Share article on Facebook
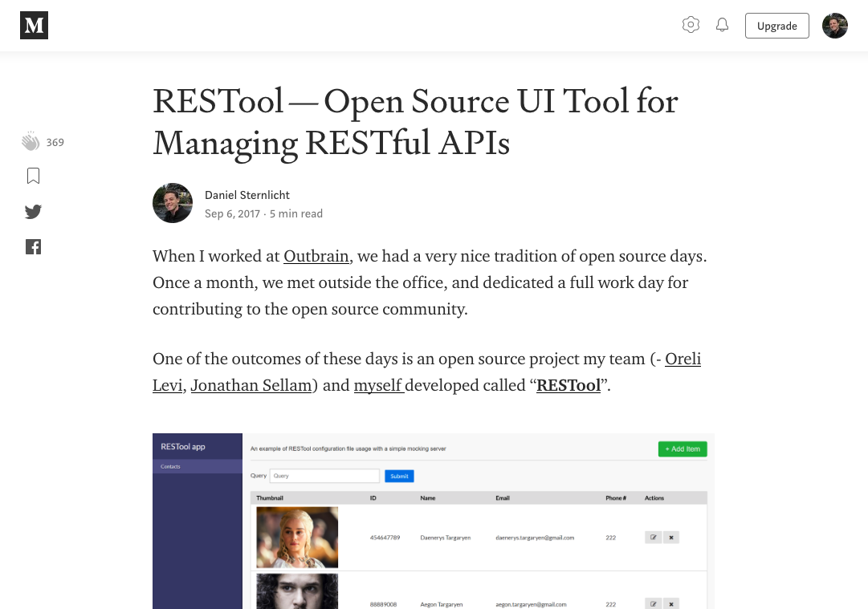The image size is (868, 609). click(33, 246)
